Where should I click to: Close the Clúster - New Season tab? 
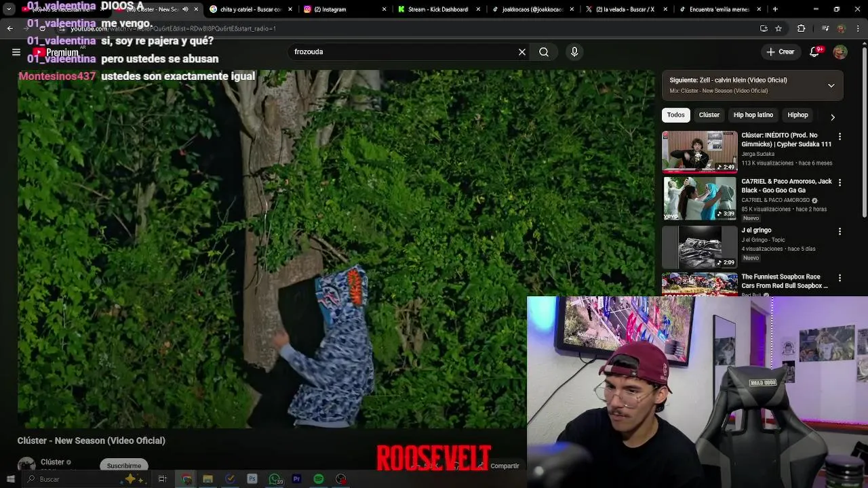pos(197,9)
